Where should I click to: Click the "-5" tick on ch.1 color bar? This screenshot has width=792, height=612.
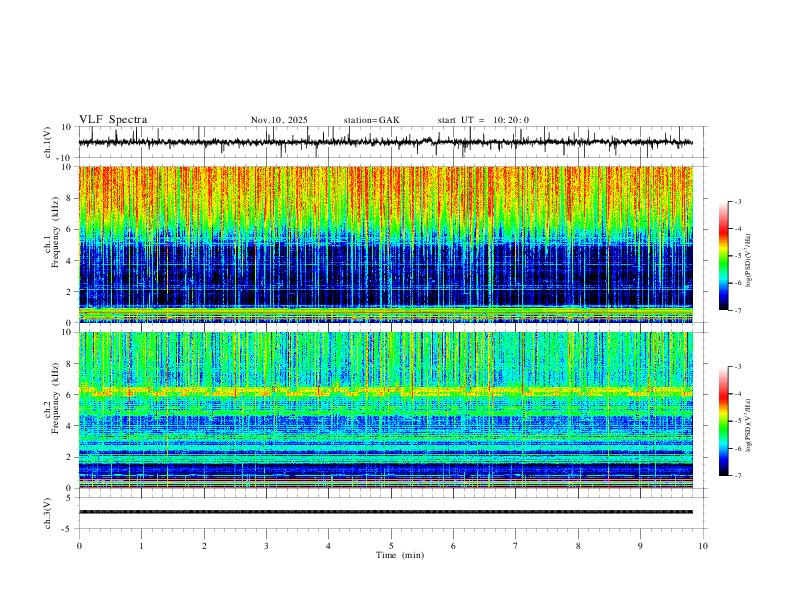click(737, 256)
